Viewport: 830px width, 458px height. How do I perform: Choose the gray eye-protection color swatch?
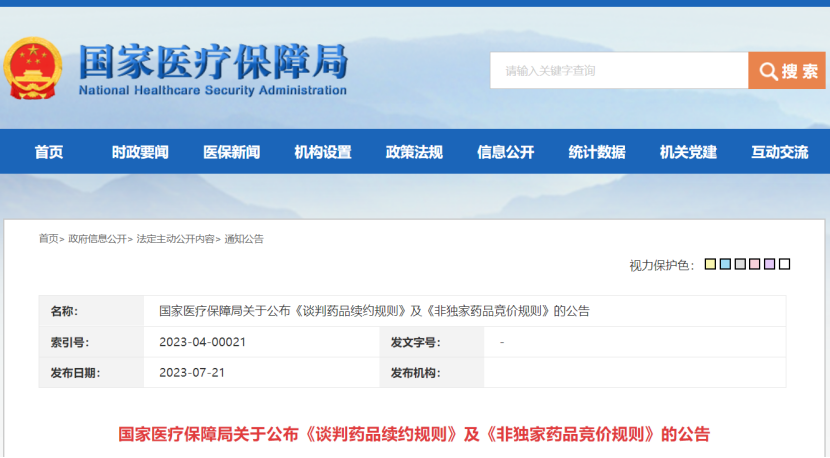pos(740,264)
